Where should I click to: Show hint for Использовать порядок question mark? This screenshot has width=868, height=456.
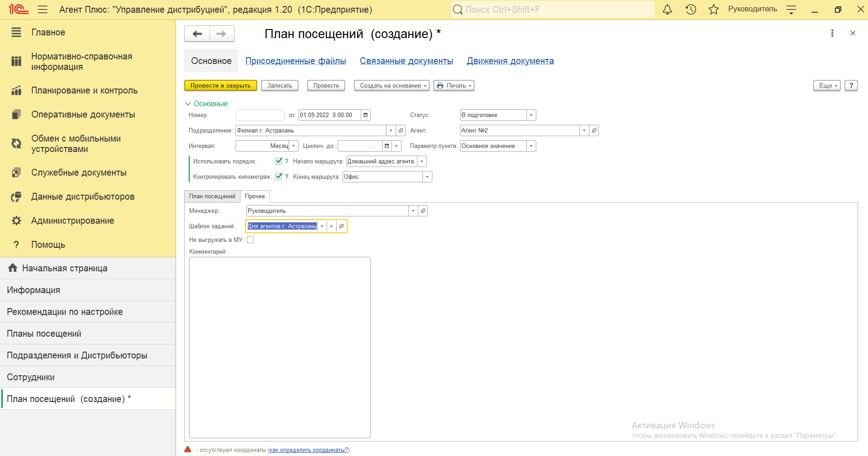(x=287, y=161)
